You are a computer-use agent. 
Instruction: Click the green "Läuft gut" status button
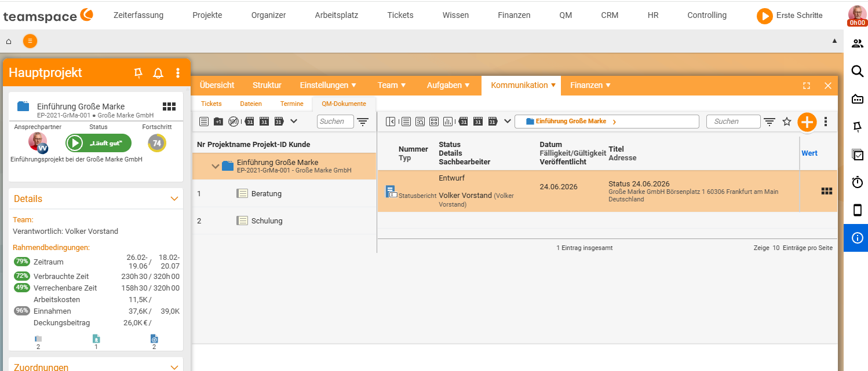[99, 142]
